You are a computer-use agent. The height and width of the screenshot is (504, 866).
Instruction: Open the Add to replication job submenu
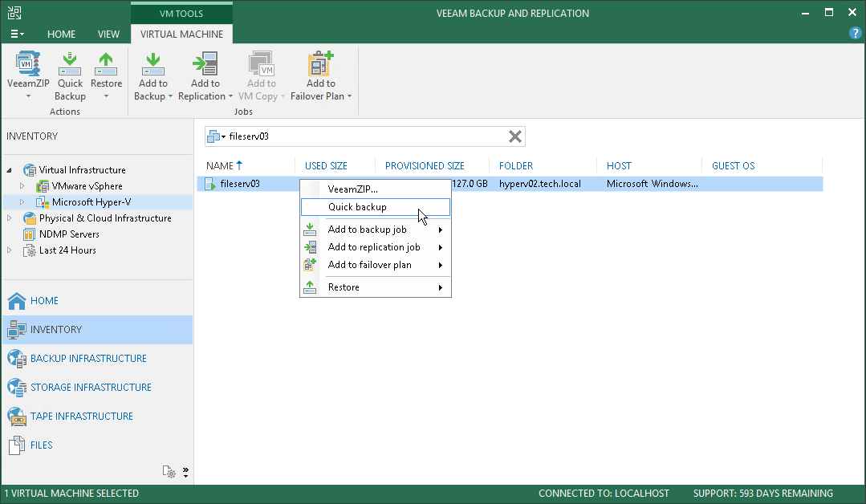pyautogui.click(x=376, y=247)
